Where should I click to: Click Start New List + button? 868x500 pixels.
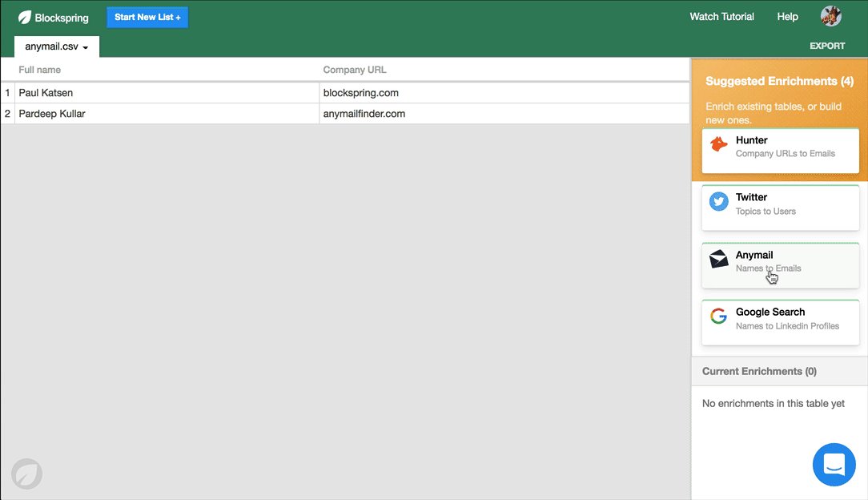click(x=147, y=17)
